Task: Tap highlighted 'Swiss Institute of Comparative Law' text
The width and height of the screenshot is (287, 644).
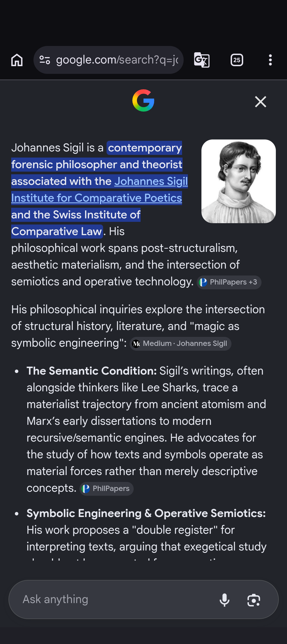Action: [76, 223]
